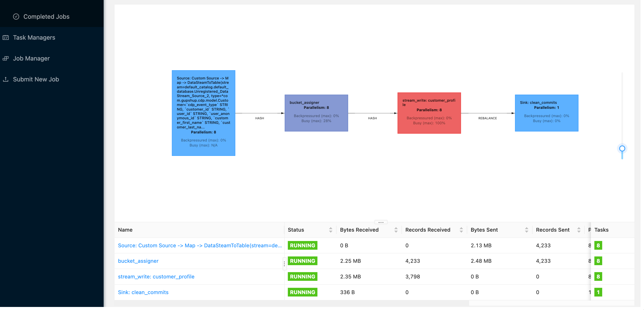
Task: Select the bucket_assigner graph node
Action: [316, 113]
